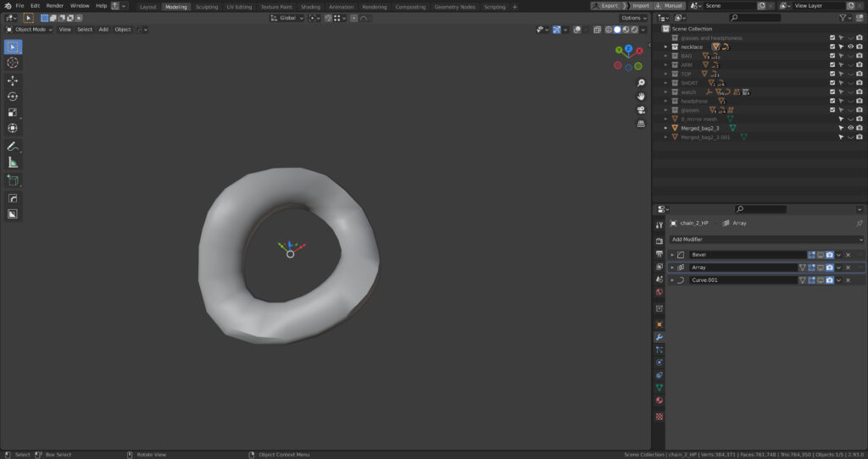Image resolution: width=868 pixels, height=459 pixels.
Task: Remove the Curve.001 modifier with X
Action: coord(848,280)
